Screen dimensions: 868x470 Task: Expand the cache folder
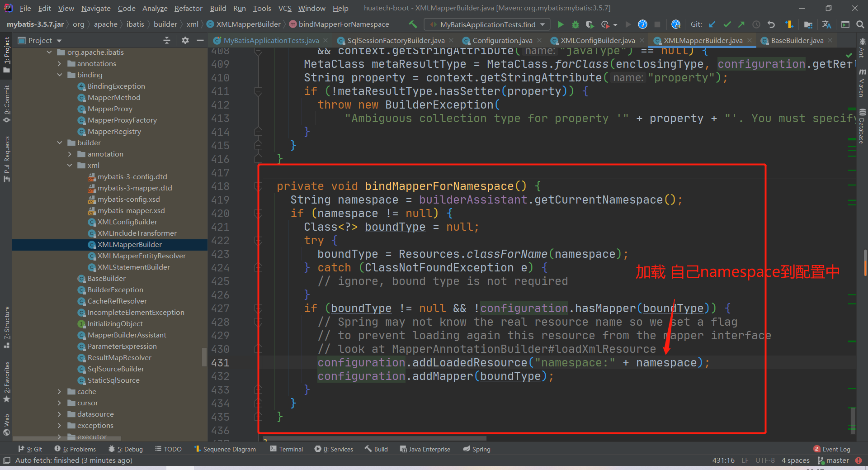[x=59, y=392]
